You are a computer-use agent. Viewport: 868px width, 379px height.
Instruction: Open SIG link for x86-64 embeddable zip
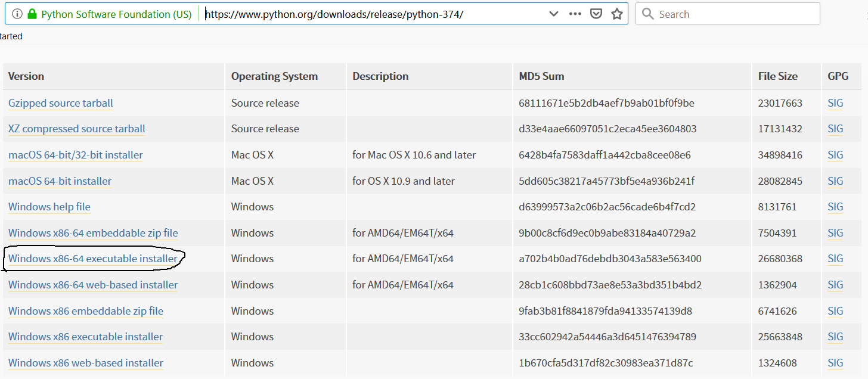point(835,233)
